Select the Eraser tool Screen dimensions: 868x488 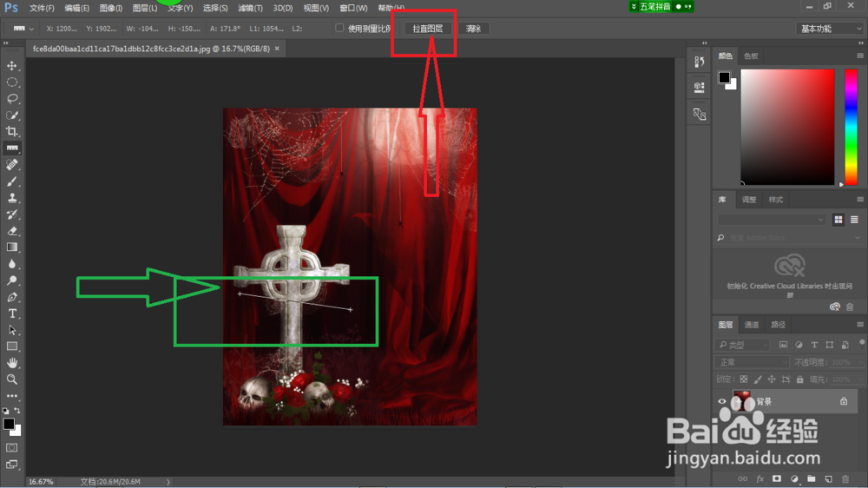[x=11, y=231]
